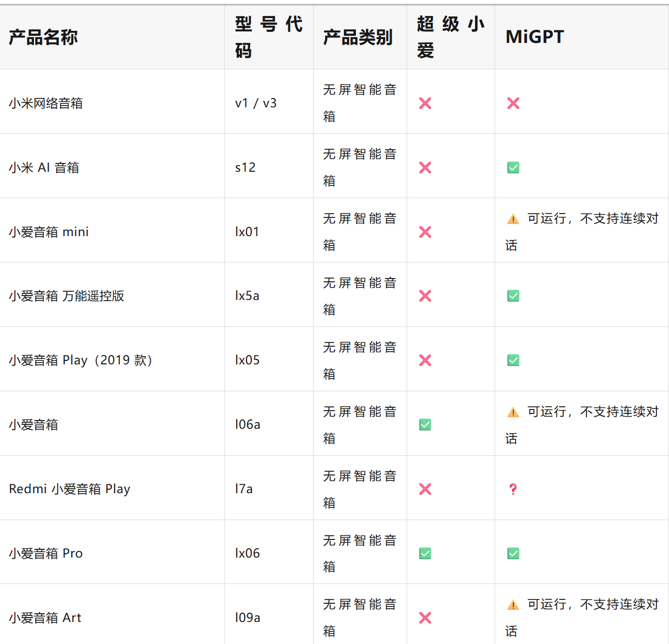
Task: Click 无屏智能音箱 in the lx05 row
Action: pyautogui.click(x=360, y=360)
